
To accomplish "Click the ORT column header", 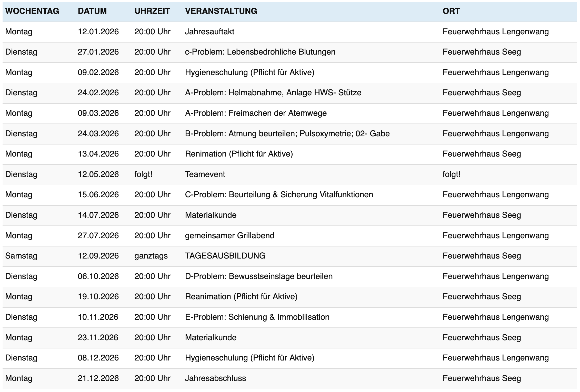I will (x=451, y=11).
